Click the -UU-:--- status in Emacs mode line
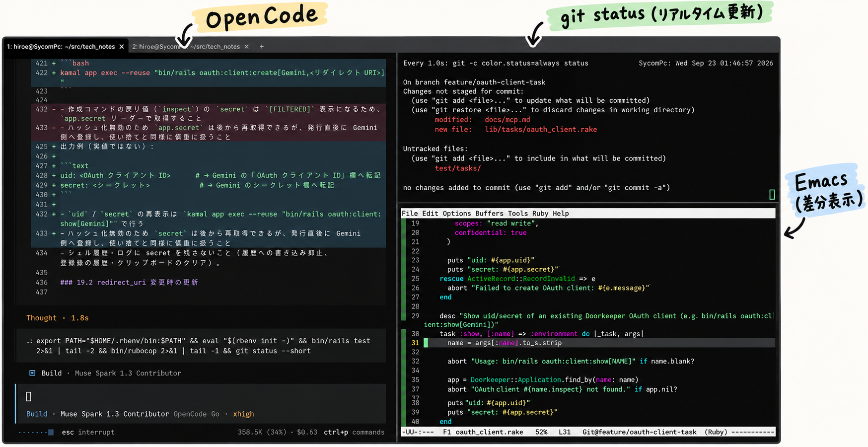Viewport: 868px width, 447px height. tap(418, 432)
